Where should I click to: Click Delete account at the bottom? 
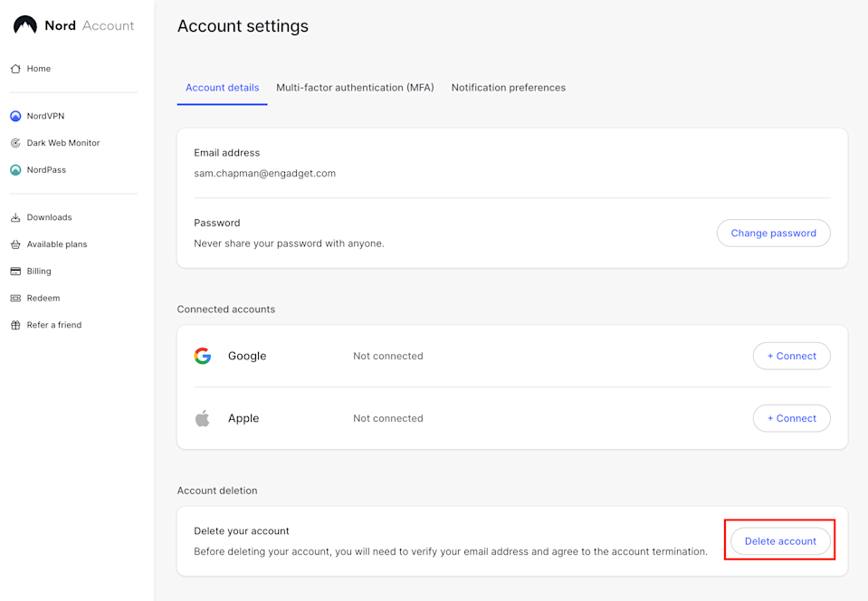tap(779, 540)
